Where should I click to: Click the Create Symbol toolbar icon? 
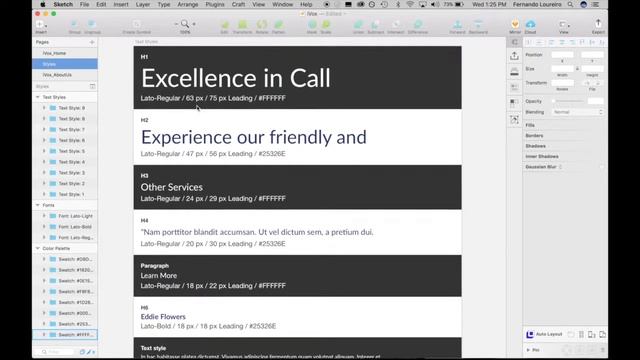point(136,25)
